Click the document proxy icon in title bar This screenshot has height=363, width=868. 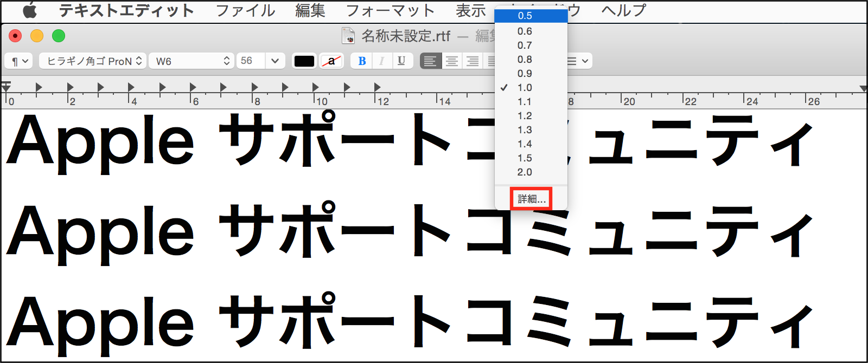[x=348, y=36]
